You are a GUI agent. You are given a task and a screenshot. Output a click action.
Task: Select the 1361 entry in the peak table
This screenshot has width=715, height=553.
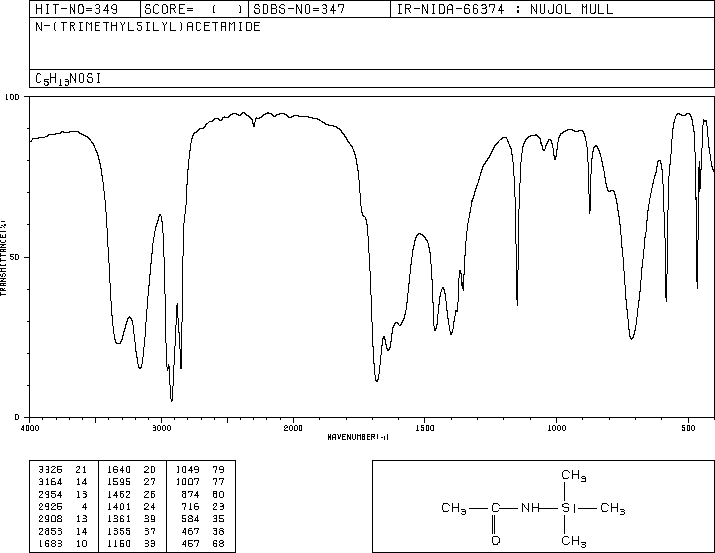[119, 519]
